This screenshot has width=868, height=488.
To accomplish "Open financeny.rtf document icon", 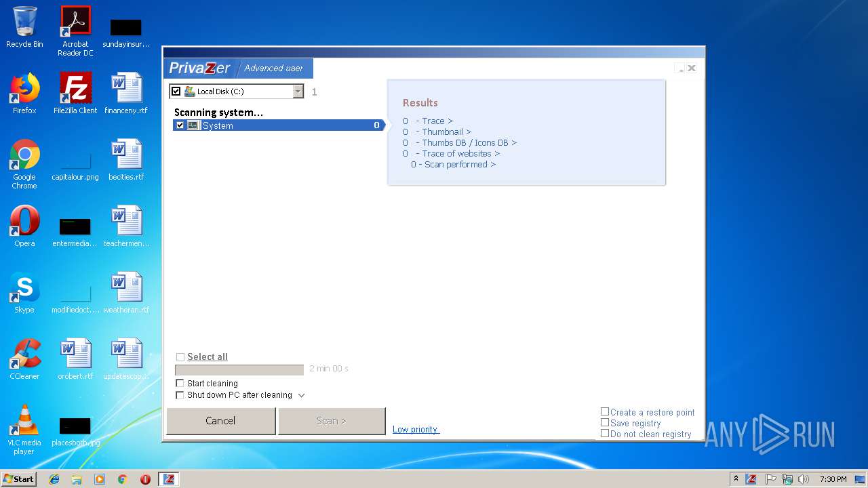I will pos(126,94).
